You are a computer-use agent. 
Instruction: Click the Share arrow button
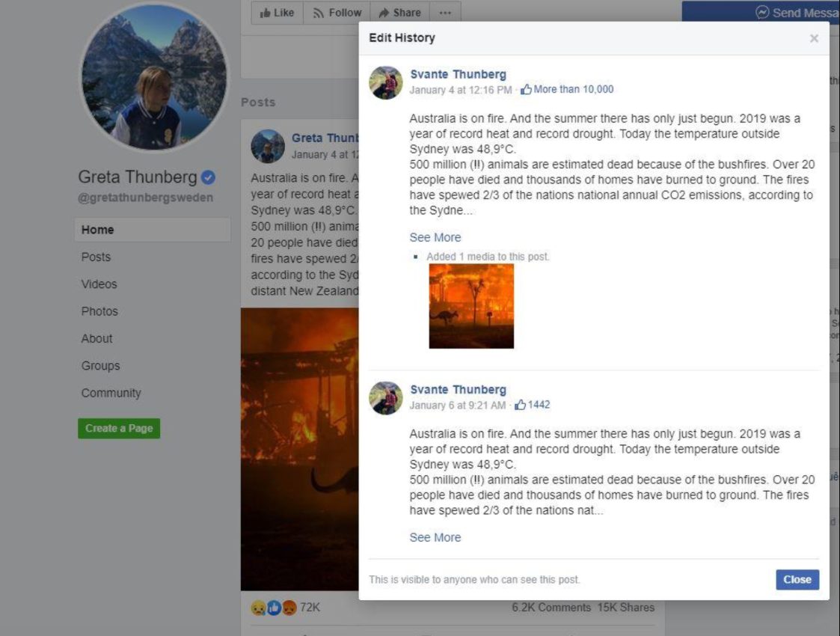399,12
